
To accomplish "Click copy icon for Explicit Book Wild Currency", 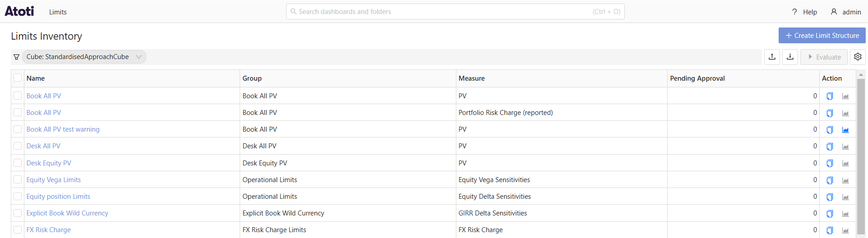I will pyautogui.click(x=830, y=214).
